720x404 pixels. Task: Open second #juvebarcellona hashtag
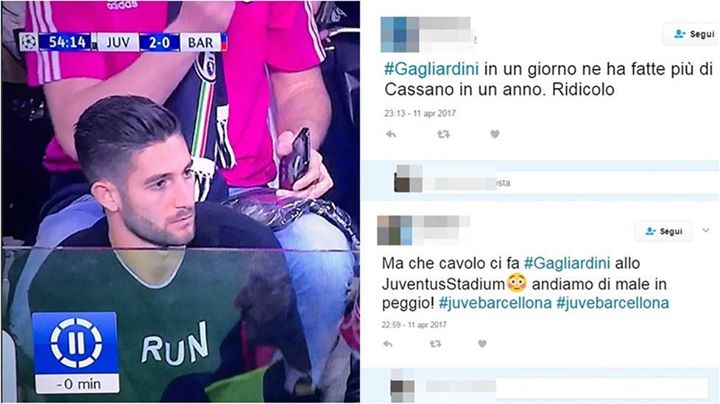tap(613, 303)
